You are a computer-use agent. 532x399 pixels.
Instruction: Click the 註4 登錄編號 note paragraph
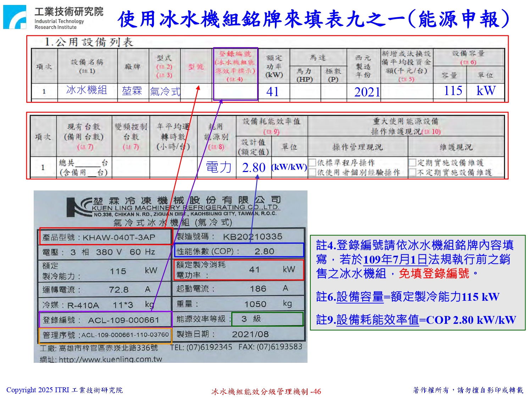pyautogui.click(x=415, y=259)
